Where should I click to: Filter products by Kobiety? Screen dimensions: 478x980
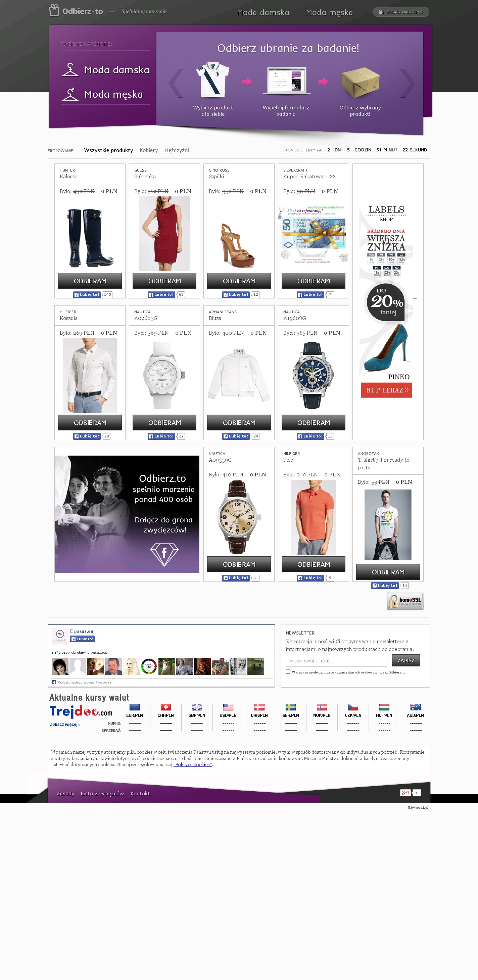click(x=149, y=150)
